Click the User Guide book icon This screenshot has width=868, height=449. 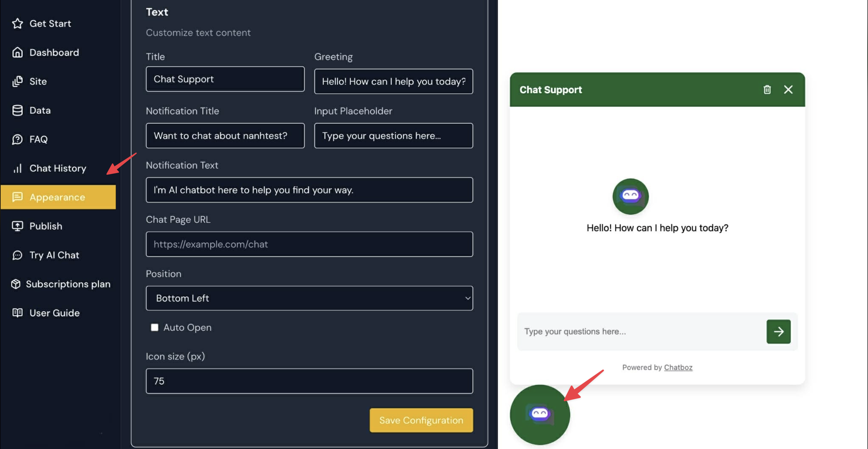(17, 313)
